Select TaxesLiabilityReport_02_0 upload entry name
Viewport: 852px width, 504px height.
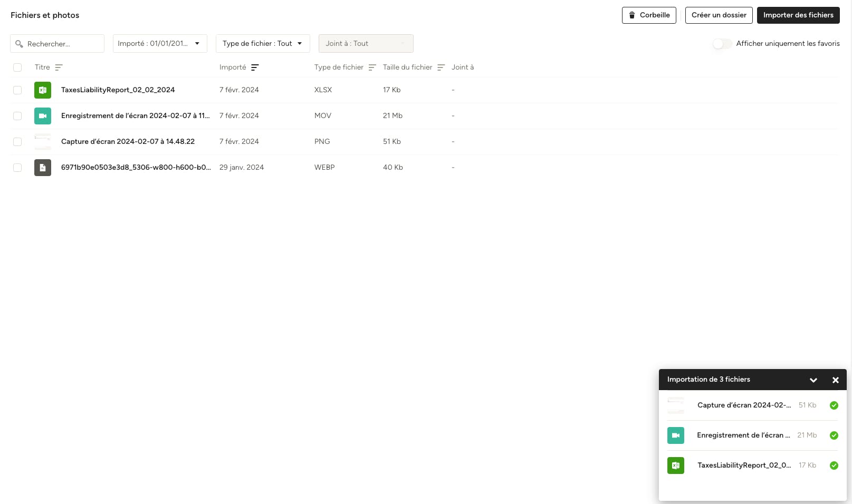tap(744, 466)
